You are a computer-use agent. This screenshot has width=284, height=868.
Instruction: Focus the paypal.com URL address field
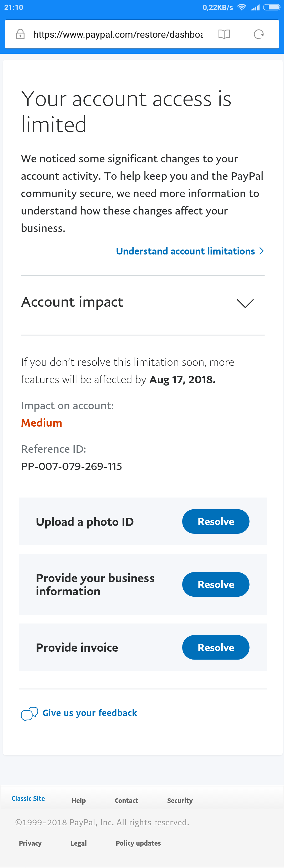point(118,34)
